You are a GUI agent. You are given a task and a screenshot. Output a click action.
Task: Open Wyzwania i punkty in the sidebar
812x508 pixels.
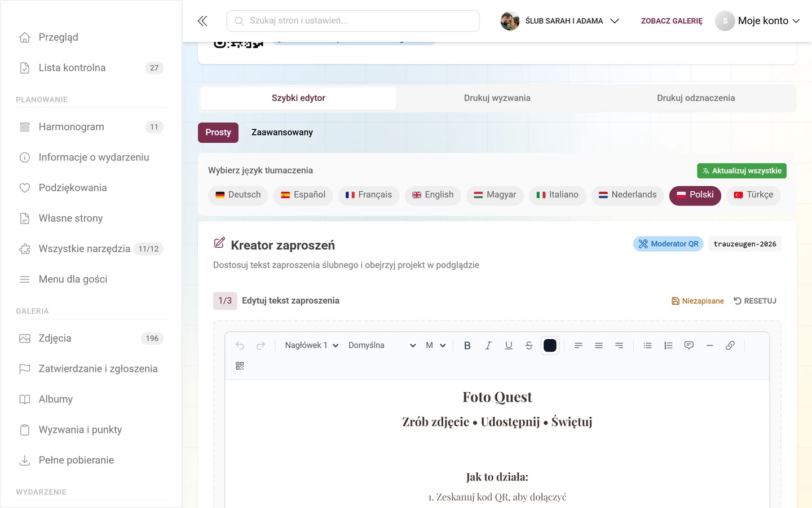91,430
